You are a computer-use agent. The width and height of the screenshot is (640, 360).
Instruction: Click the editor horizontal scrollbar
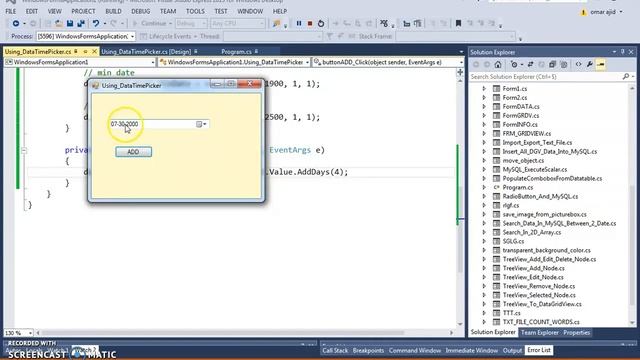pyautogui.click(x=245, y=333)
